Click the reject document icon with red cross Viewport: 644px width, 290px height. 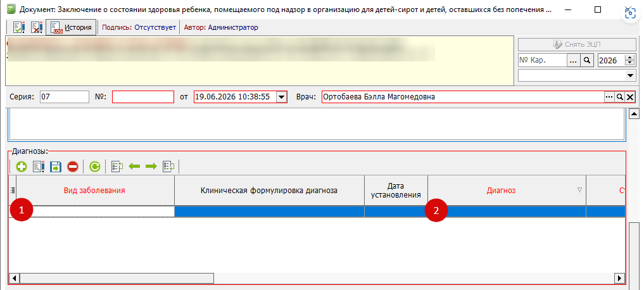(x=37, y=27)
